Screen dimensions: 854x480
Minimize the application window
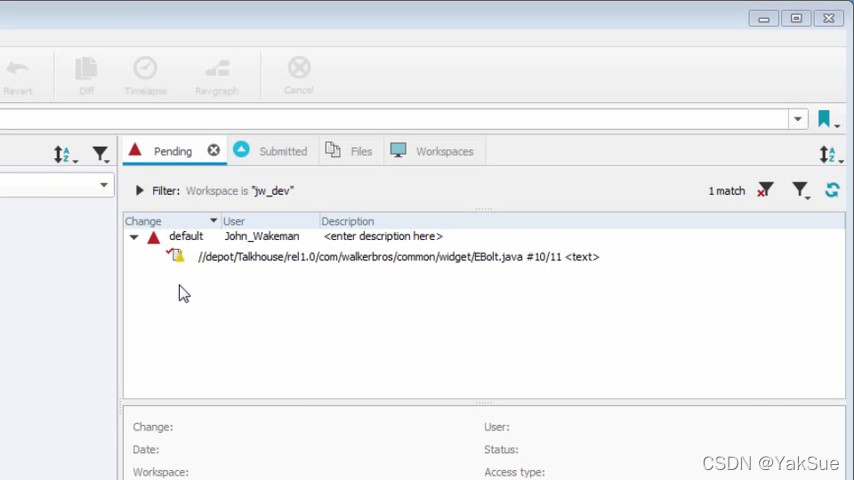coord(764,19)
